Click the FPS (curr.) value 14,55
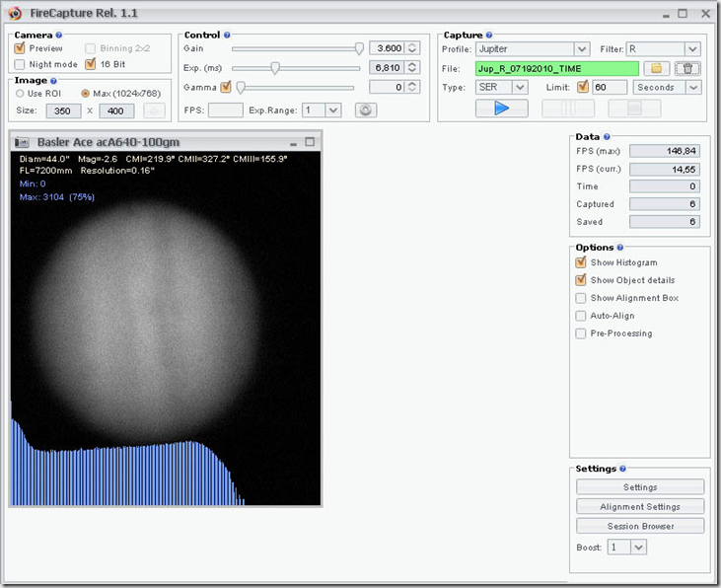Viewport: 721px width, 588px height. (x=665, y=170)
